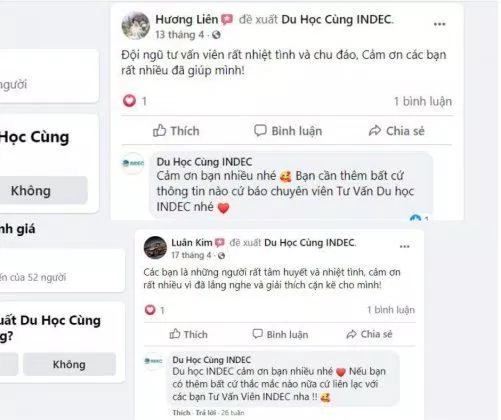Click Hương Liên's profile picture
Screen dimensions: 501x420
pos(135,26)
